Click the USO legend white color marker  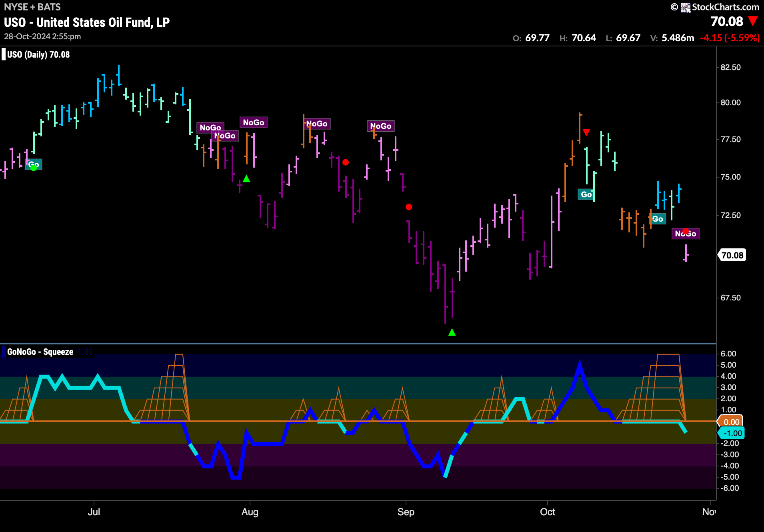[4, 54]
